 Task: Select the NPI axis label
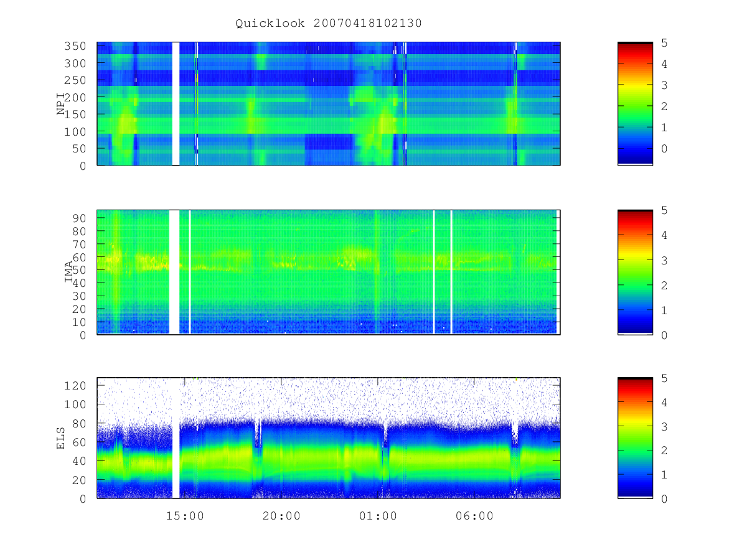click(x=62, y=103)
